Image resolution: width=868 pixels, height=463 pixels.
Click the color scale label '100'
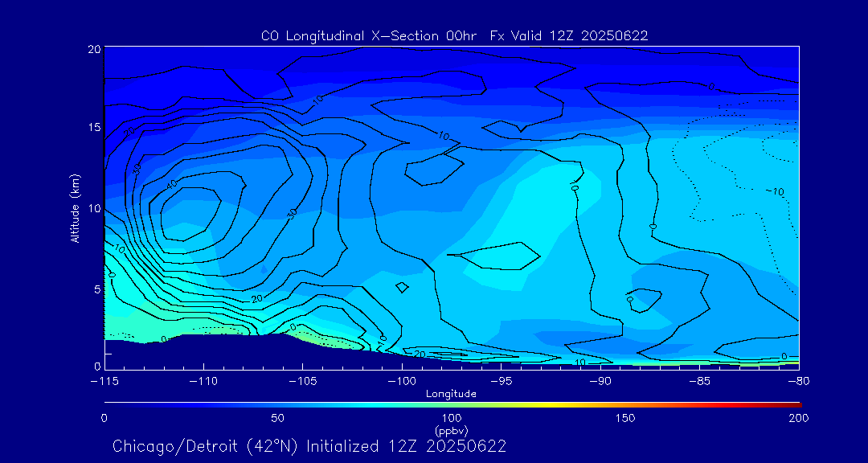coord(452,418)
